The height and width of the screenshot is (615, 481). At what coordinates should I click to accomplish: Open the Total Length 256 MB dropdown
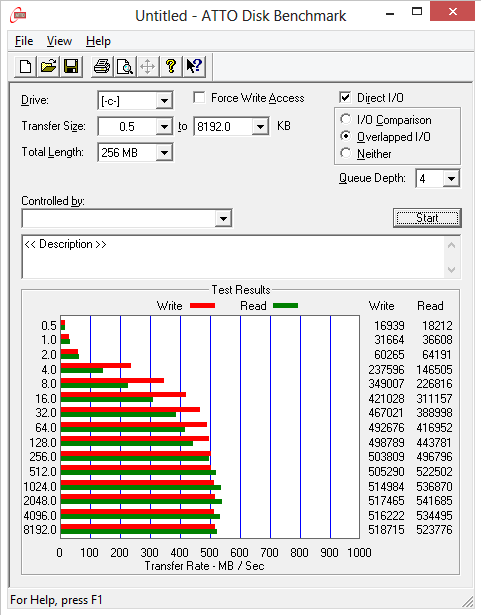click(164, 153)
